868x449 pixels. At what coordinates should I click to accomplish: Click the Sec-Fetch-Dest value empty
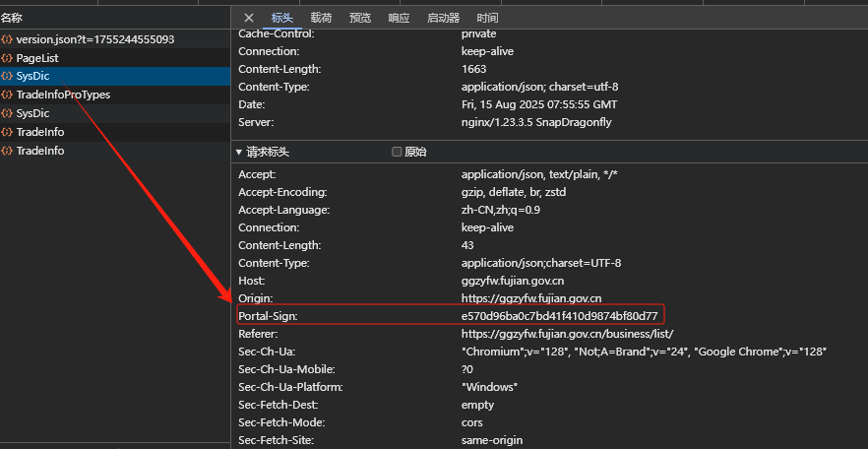pos(477,405)
